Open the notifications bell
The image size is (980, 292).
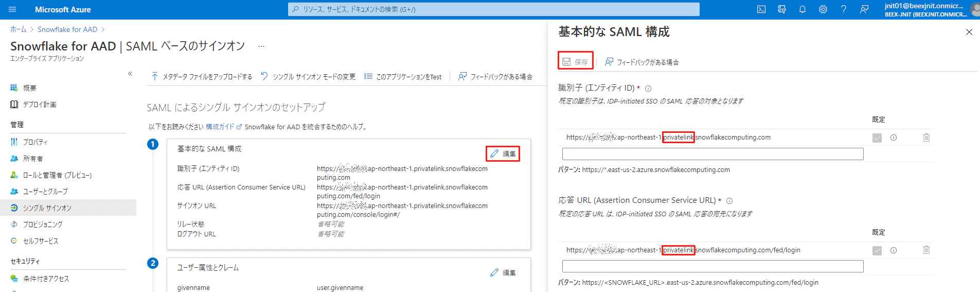click(803, 9)
